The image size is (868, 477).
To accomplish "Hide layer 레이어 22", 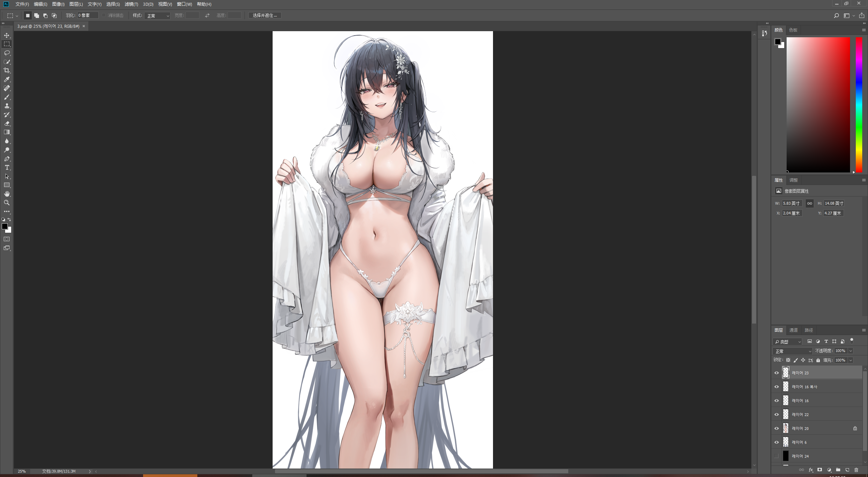I will point(776,414).
